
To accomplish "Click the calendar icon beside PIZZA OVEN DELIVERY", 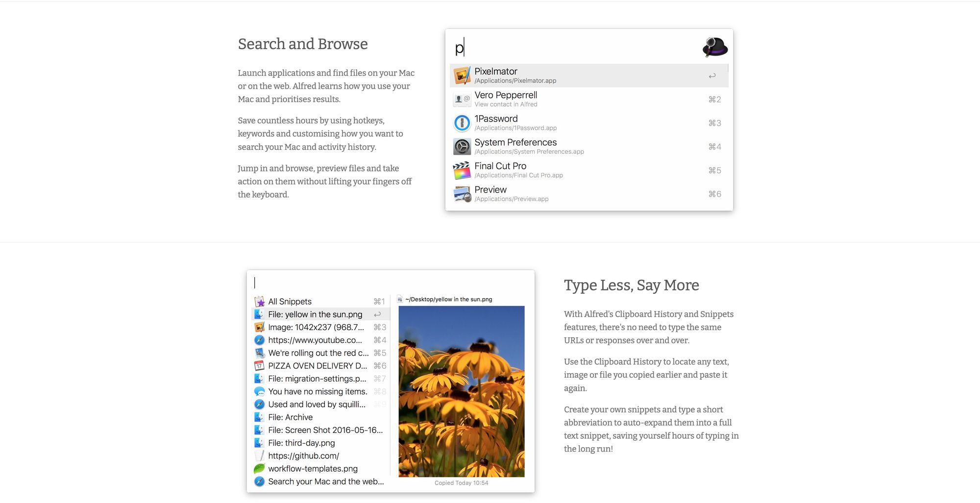I will pos(259,366).
